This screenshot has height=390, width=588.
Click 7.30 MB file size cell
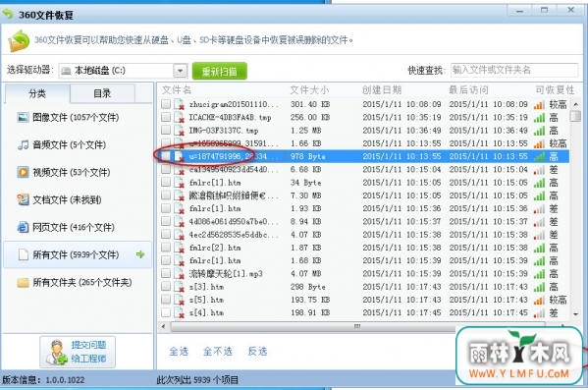[306, 195]
